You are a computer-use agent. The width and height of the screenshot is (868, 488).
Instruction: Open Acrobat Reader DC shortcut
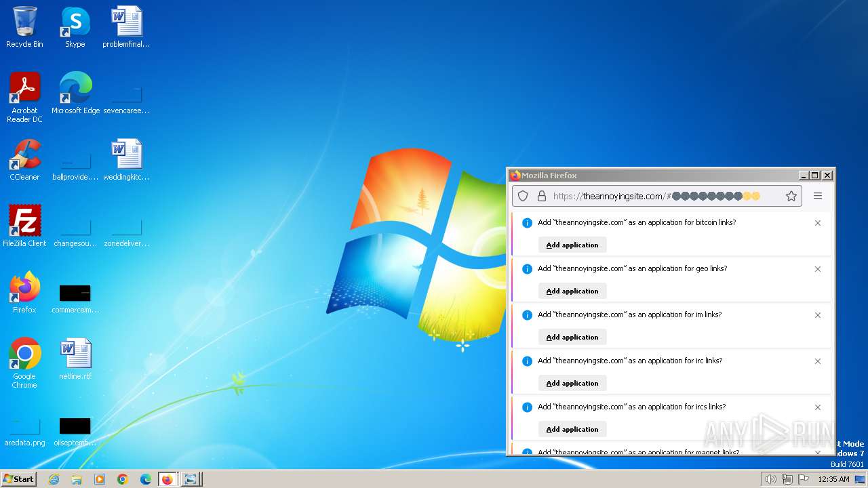(24, 98)
